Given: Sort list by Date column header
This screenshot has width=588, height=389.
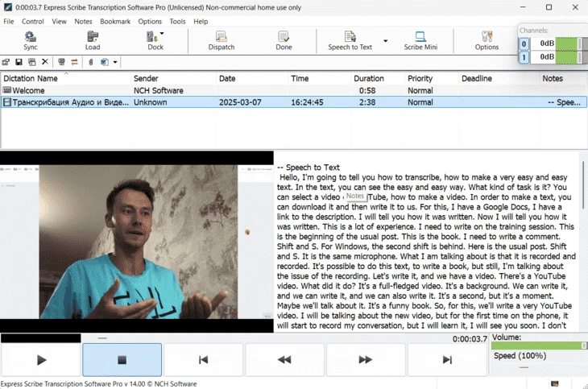Looking at the screenshot, I should (251, 78).
